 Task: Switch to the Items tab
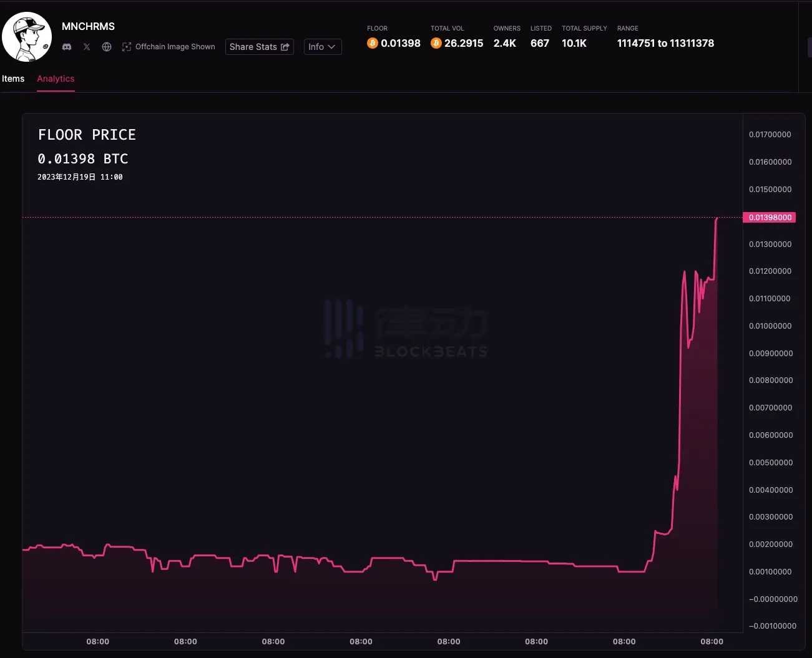[x=13, y=79]
